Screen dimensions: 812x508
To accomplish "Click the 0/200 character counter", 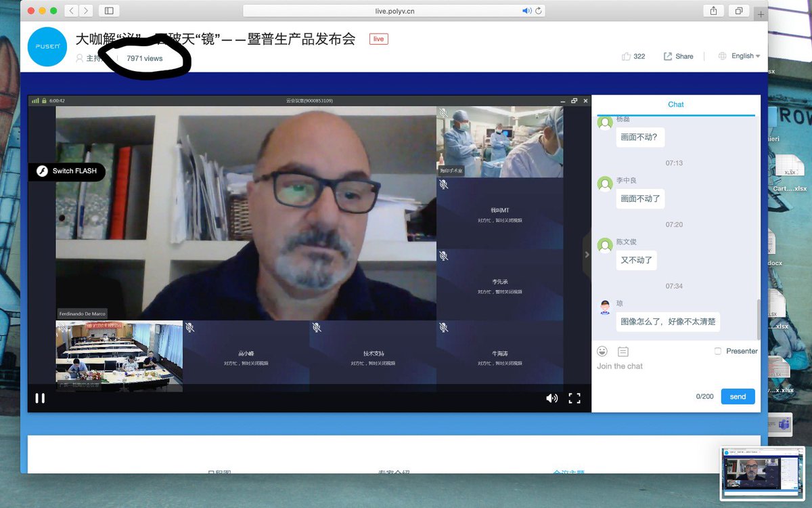I will (704, 397).
